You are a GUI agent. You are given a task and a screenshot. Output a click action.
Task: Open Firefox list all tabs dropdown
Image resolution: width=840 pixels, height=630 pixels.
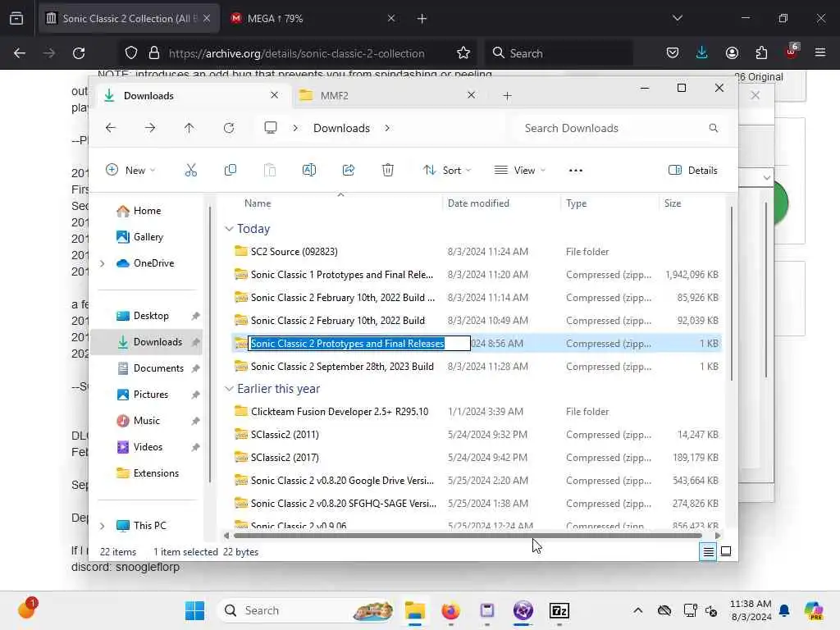coord(677,18)
